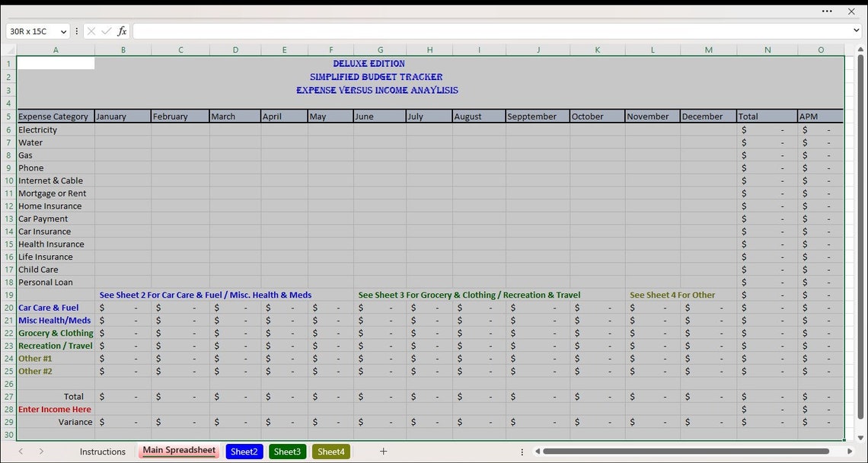The height and width of the screenshot is (463, 868).
Task: Select the Sheet4 tab
Action: click(x=330, y=451)
